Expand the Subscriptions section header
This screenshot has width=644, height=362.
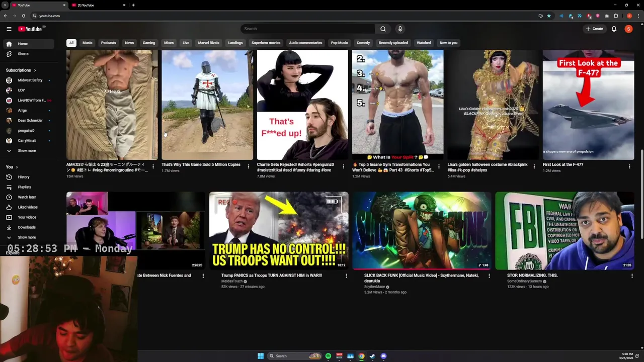tap(21, 70)
